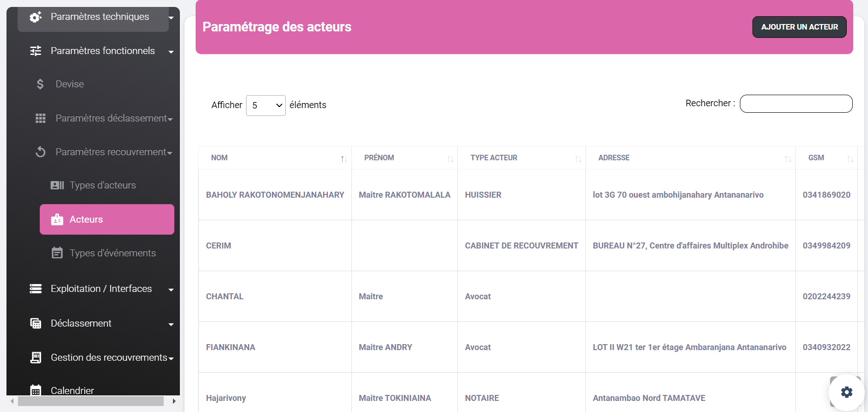Click the Exploitation / Interfaces server icon
This screenshot has width=868, height=412.
click(x=36, y=289)
